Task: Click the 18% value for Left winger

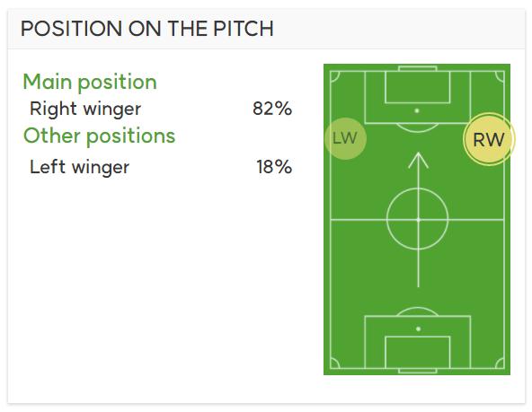Action: click(274, 167)
